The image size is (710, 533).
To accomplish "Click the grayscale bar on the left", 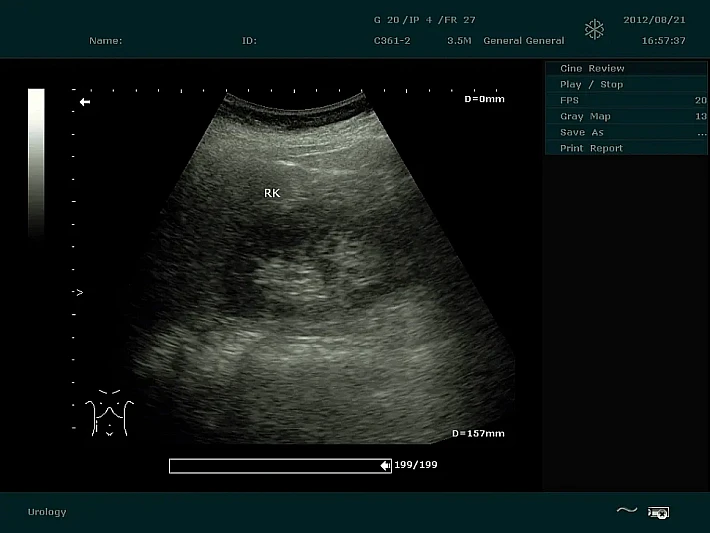I will pos(36,162).
